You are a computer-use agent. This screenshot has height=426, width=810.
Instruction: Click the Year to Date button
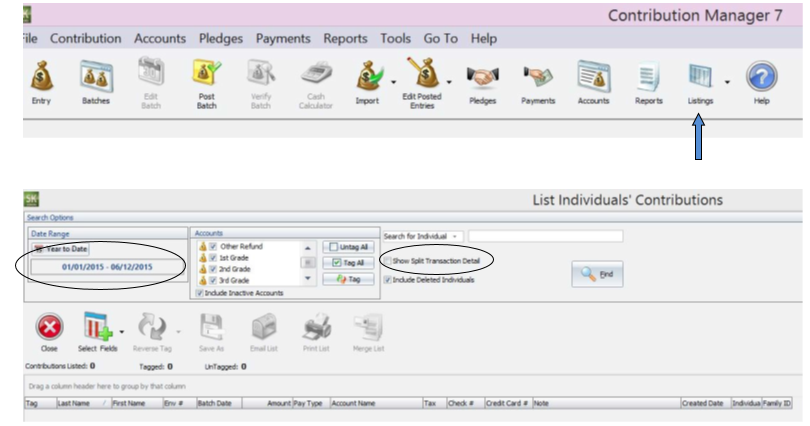click(x=60, y=249)
